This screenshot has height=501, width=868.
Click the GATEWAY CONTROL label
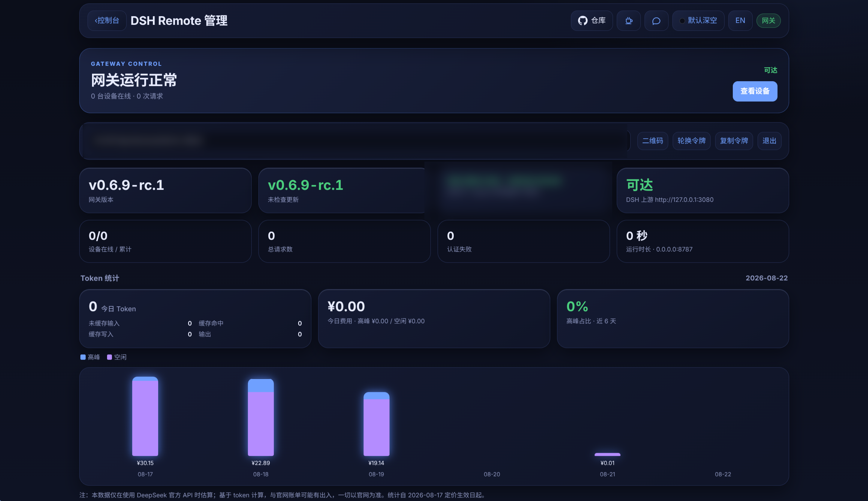[126, 64]
